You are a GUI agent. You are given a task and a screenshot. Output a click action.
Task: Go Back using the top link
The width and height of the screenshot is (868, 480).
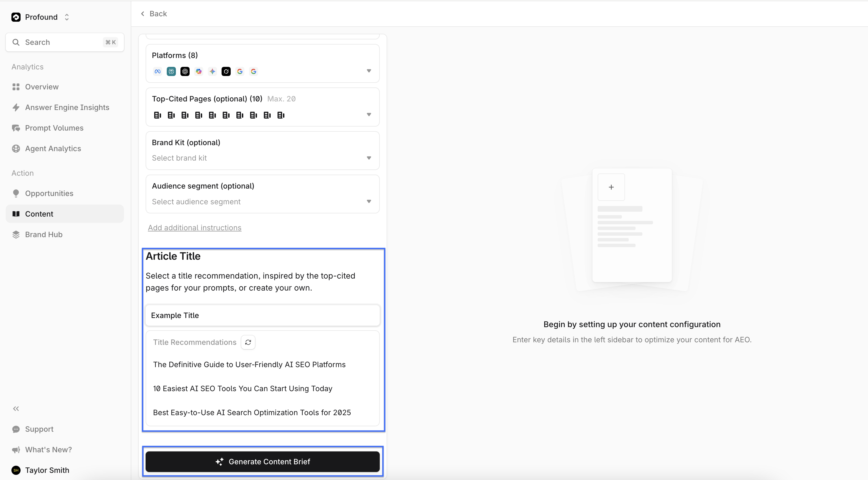click(154, 14)
